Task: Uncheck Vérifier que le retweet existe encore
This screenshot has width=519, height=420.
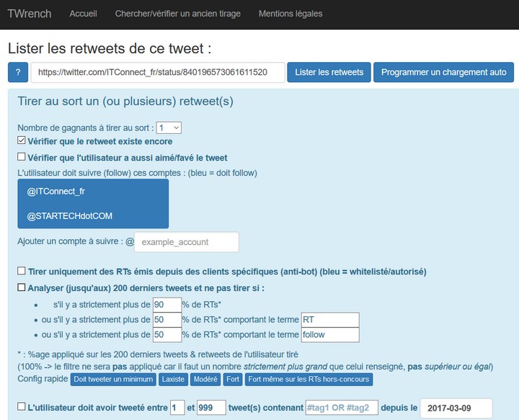Action: coord(22,141)
